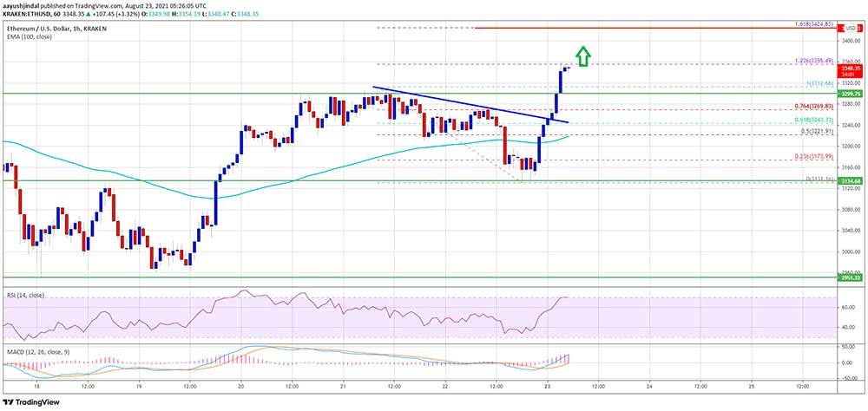868x411 pixels.
Task: Select the 1(3312.66) Fibonacci label
Action: click(821, 84)
